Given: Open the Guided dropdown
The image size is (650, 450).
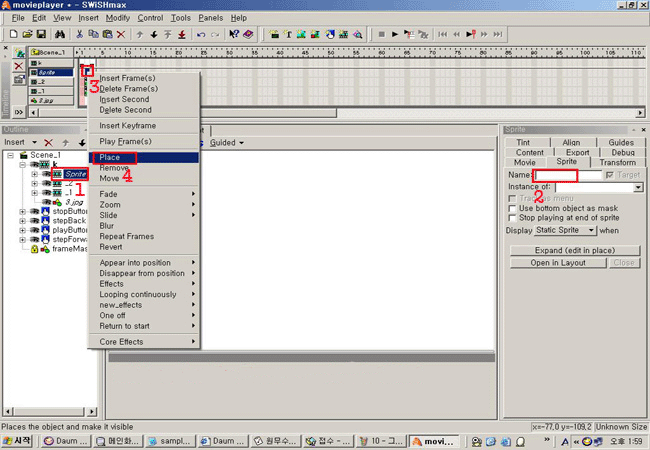Looking at the screenshot, I should point(227,143).
